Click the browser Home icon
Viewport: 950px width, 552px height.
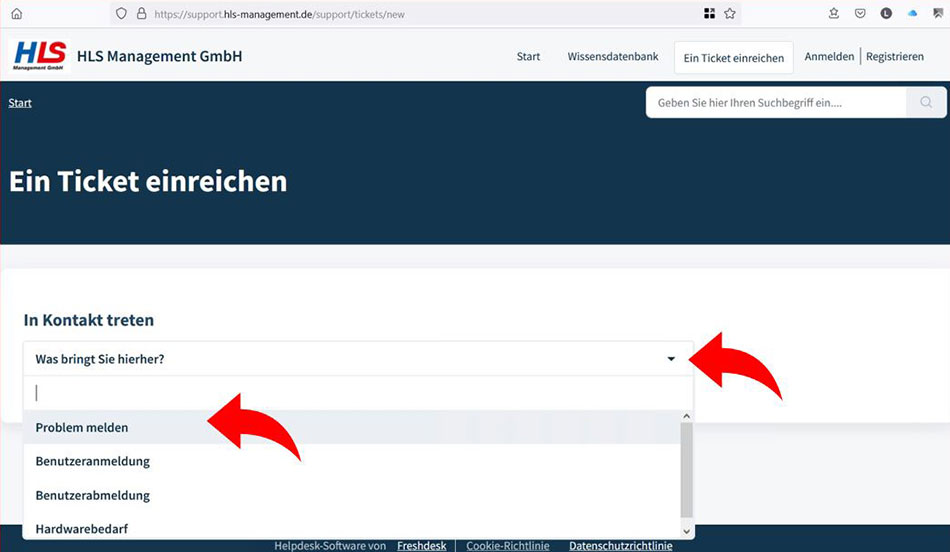tap(16, 14)
